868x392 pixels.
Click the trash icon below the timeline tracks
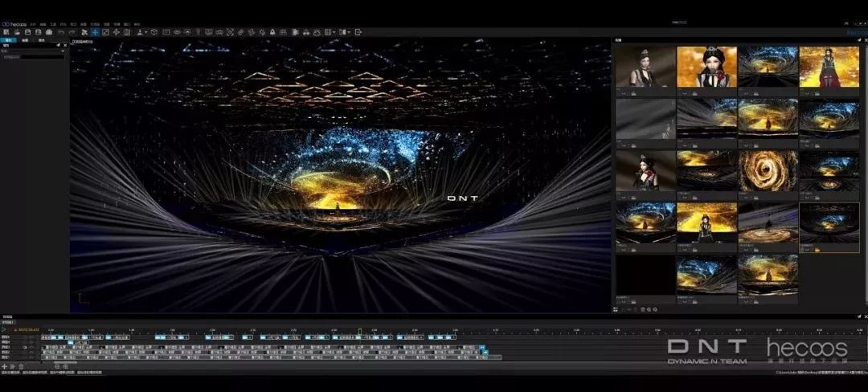point(21,366)
